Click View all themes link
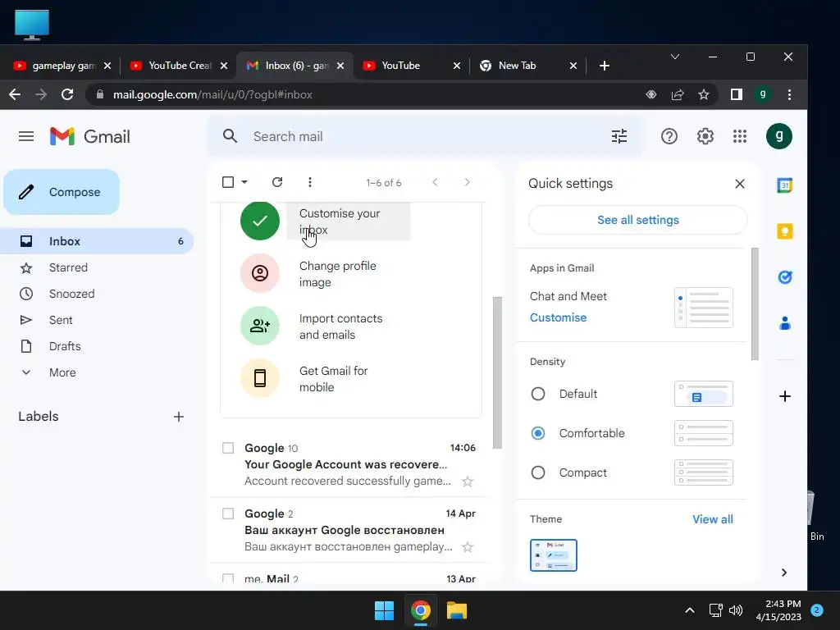Screen dimensions: 840x630 712,519
